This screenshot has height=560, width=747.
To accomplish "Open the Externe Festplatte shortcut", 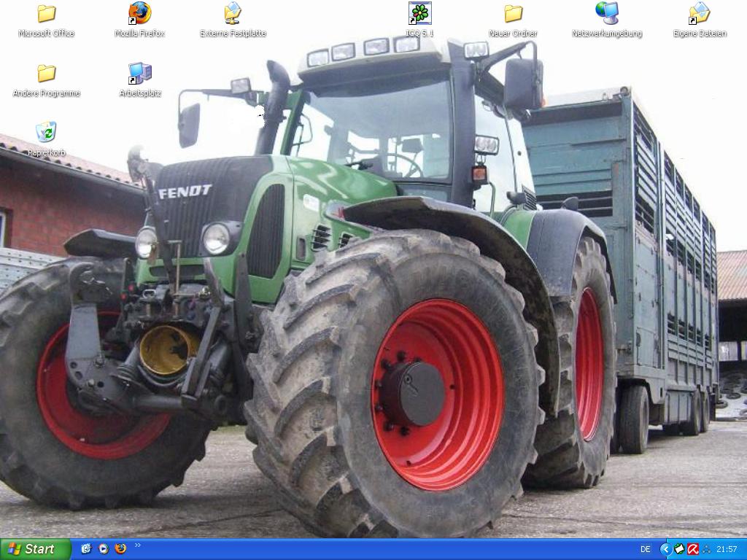I will coord(233,14).
